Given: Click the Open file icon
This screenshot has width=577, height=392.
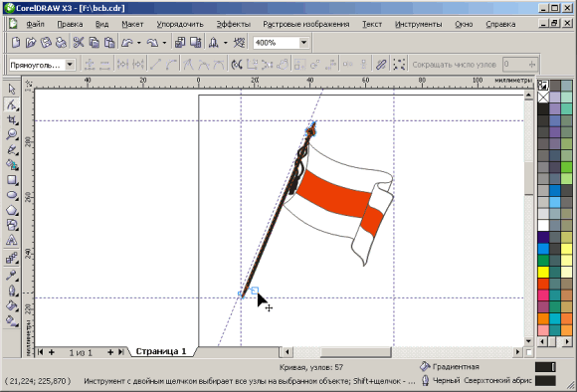Looking at the screenshot, I should [x=31, y=43].
